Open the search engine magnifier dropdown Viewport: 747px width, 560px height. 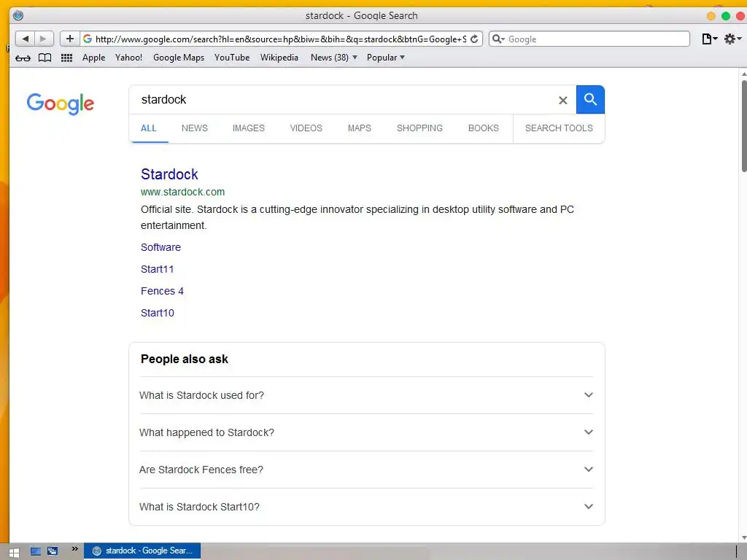[498, 39]
